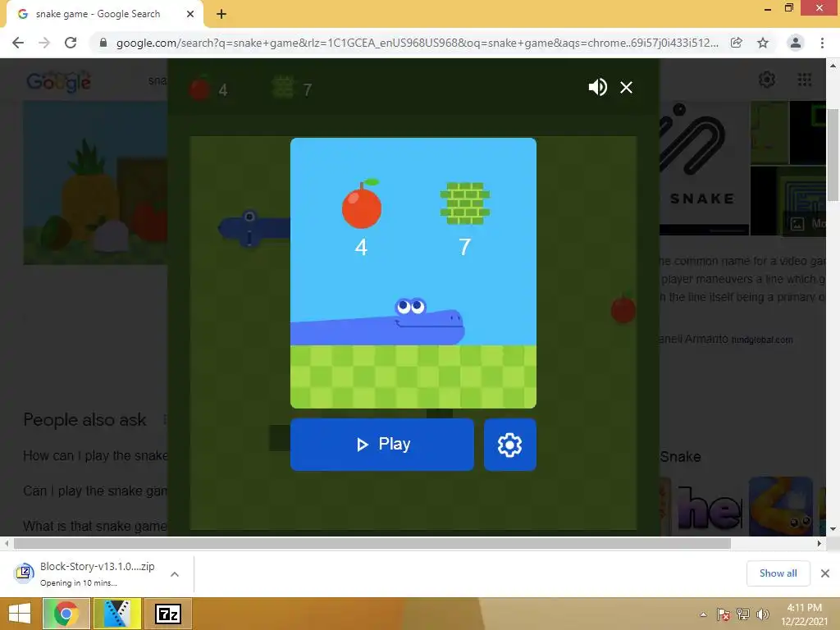Open hindglobal.com source link

coord(762,340)
